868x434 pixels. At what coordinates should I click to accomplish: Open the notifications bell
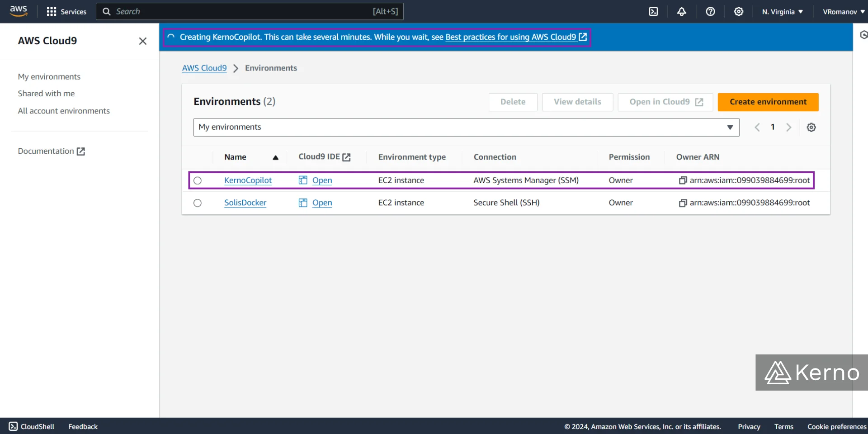[x=682, y=11]
